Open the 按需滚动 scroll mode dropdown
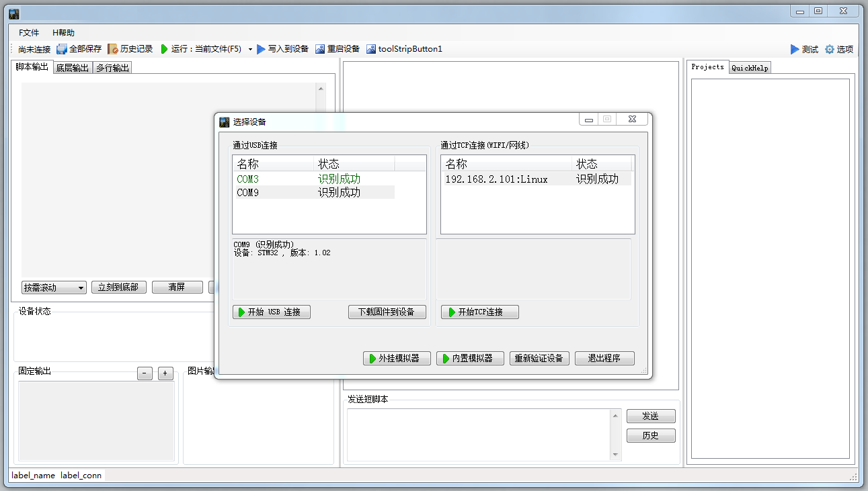Image resolution: width=868 pixels, height=491 pixels. coord(54,287)
